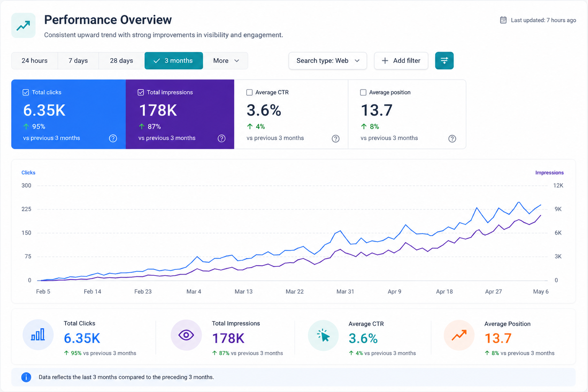Click the Total impressions card label
Image resolution: width=588 pixels, height=392 pixels.
pos(170,92)
